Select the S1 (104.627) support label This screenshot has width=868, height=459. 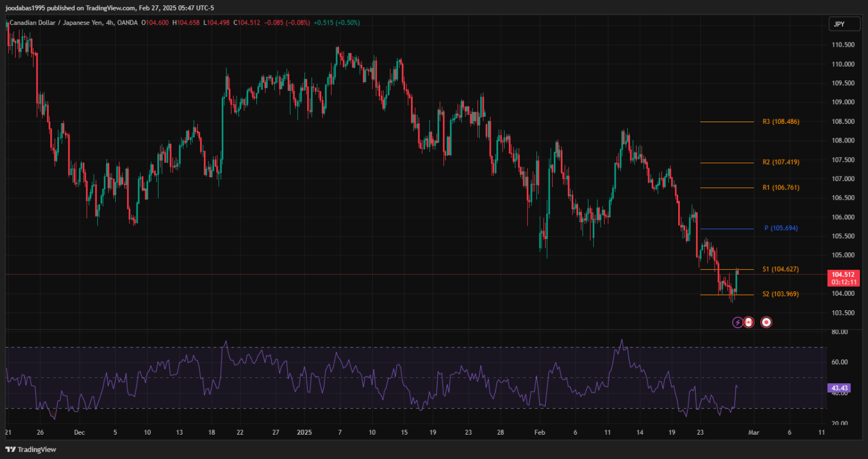point(780,269)
